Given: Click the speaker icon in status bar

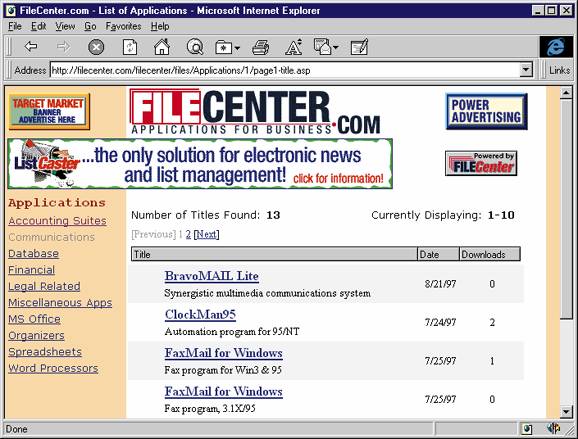Looking at the screenshot, I should tap(553, 428).
